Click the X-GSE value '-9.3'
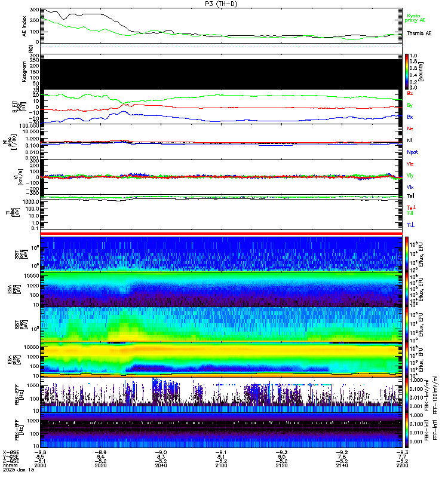 coord(402,452)
